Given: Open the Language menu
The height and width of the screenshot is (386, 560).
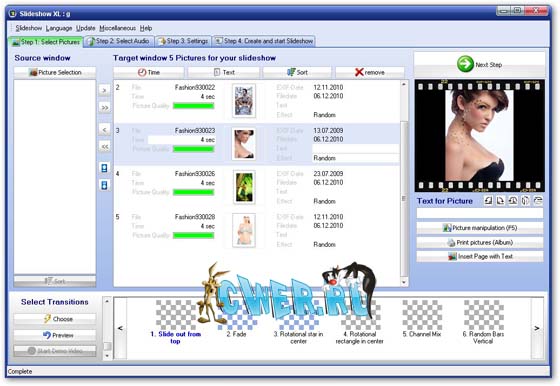Looking at the screenshot, I should [59, 28].
